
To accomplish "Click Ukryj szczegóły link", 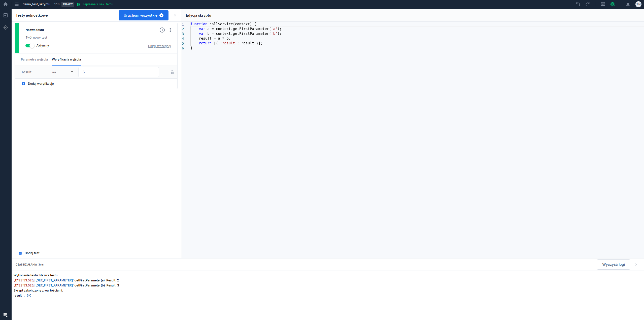I will (159, 46).
